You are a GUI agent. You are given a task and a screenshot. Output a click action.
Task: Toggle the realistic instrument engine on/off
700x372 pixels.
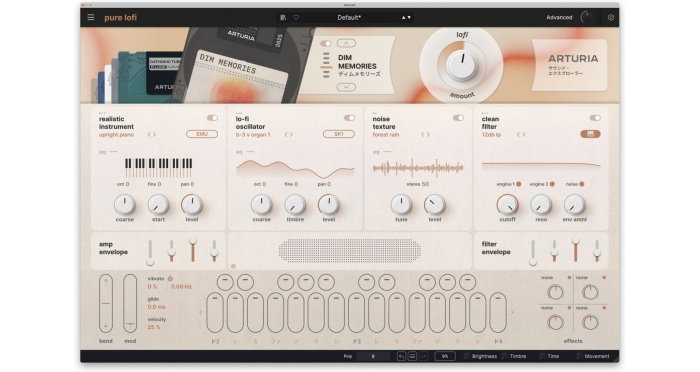point(212,118)
